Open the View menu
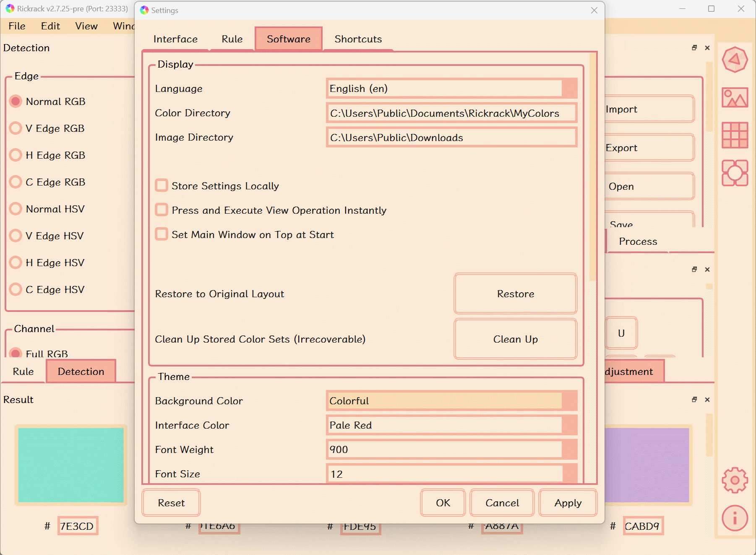 pos(86,26)
